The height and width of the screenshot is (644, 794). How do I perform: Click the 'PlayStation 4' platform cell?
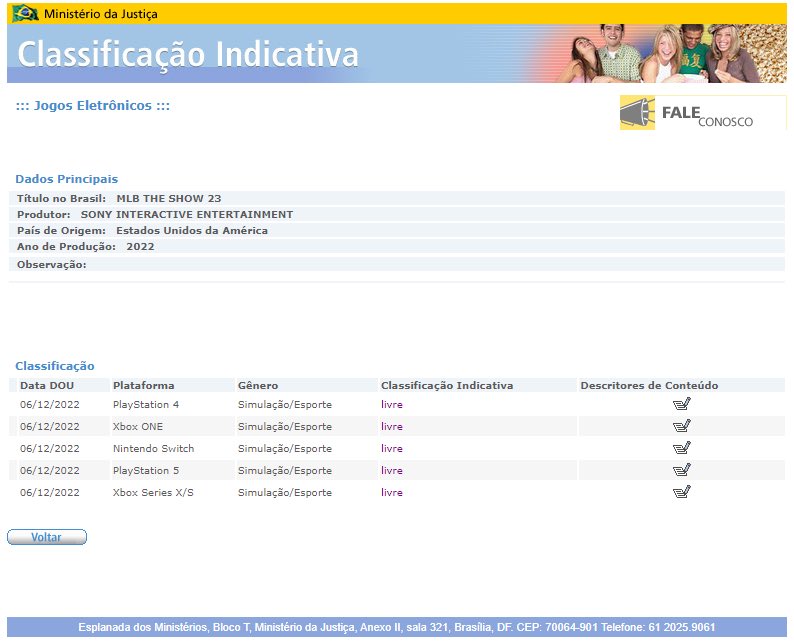[146, 405]
